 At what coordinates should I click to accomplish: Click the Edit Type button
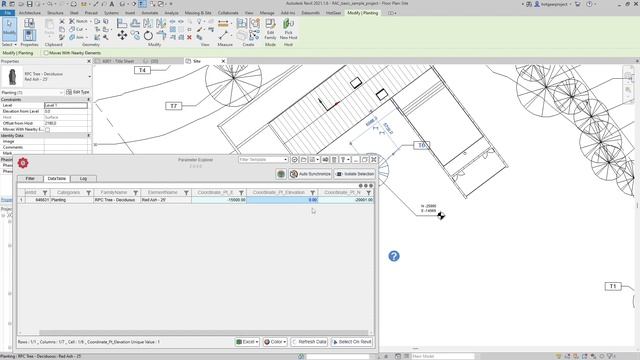(x=78, y=92)
